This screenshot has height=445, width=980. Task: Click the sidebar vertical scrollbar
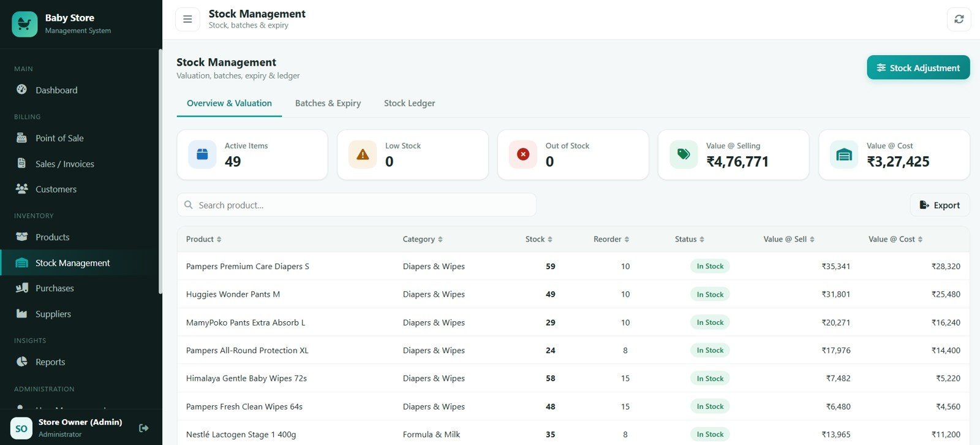pos(160,172)
